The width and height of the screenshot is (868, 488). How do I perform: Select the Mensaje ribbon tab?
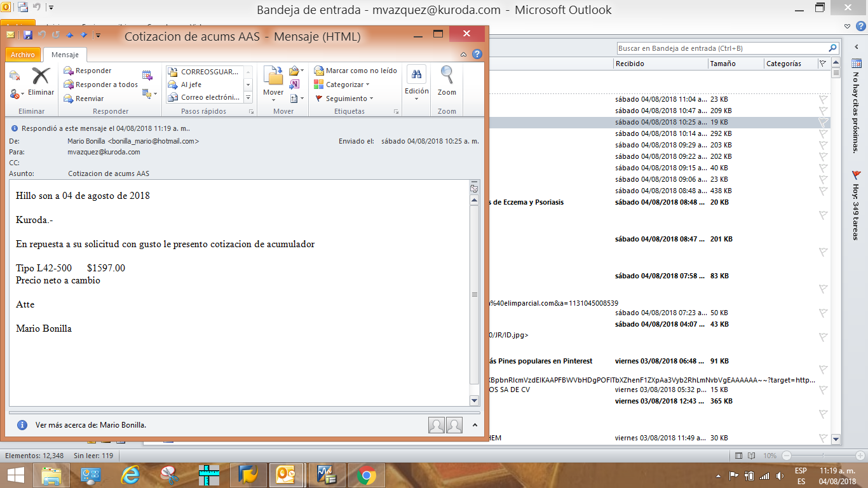tap(65, 55)
